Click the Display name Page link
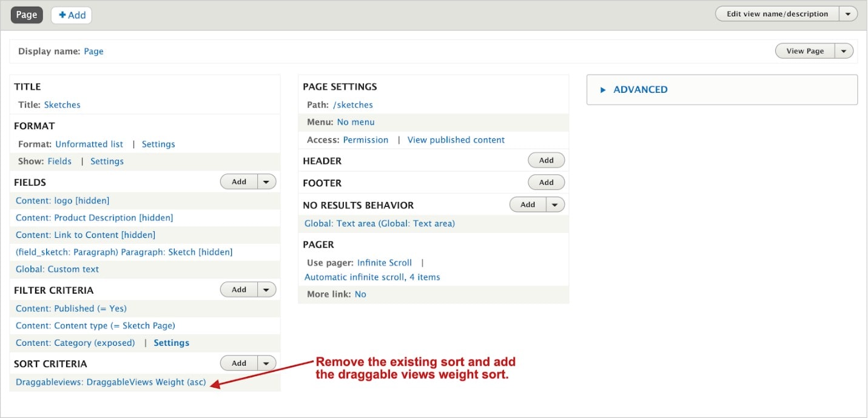Viewport: 868px width, 418px height. pos(93,52)
